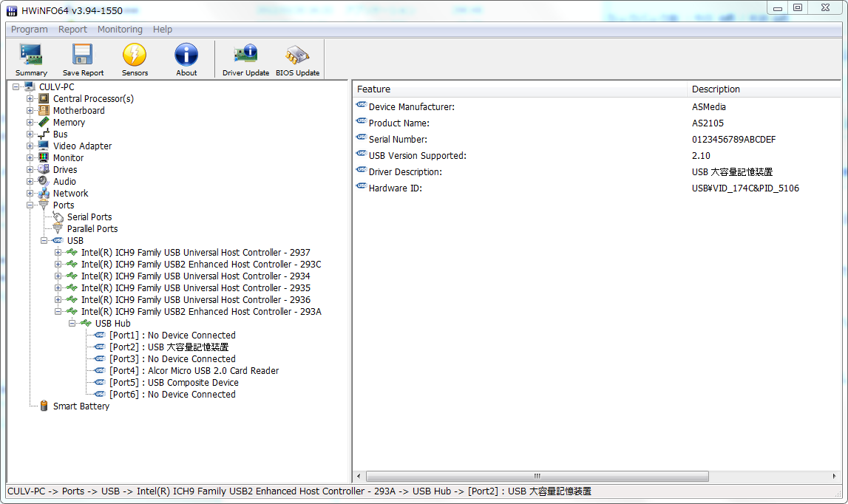Select the Parallel Ports icon
The image size is (848, 504).
58,229
